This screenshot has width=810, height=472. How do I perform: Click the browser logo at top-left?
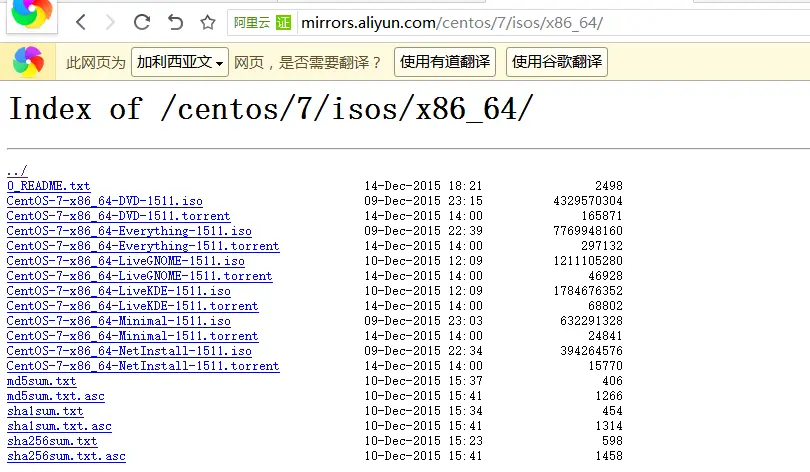pyautogui.click(x=32, y=13)
